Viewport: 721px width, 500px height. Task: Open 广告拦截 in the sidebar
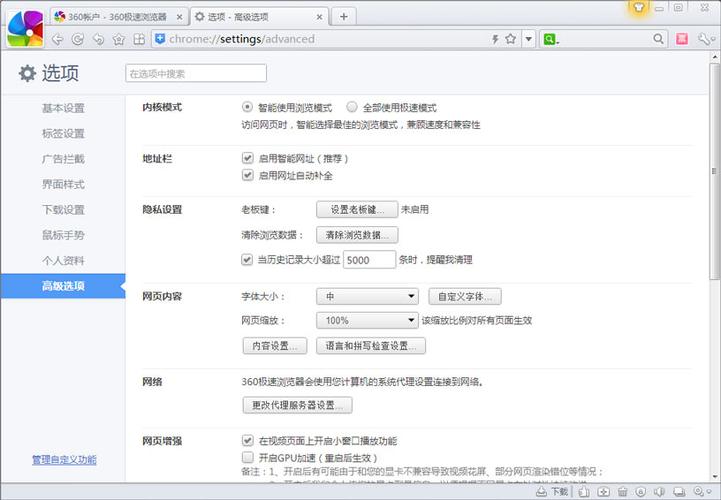click(x=63, y=159)
